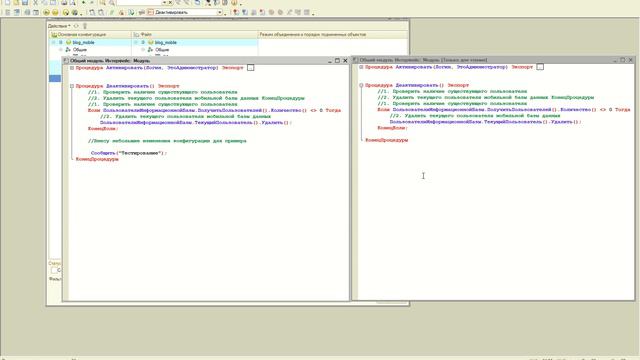Image resolution: width=640 pixels, height=360 pixels.
Task: Click КонецЕсли line in the left module
Action: coord(103,129)
